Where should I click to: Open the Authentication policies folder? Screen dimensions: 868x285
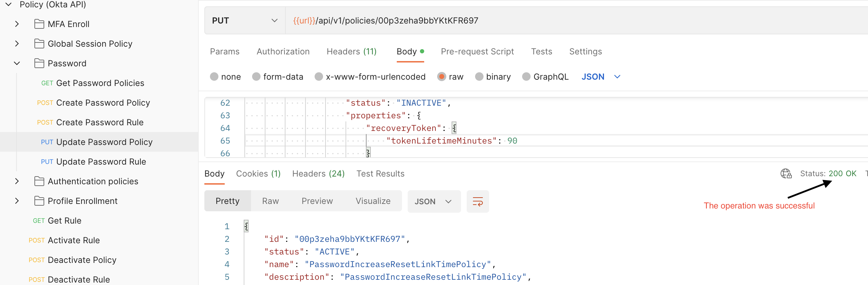click(x=93, y=181)
